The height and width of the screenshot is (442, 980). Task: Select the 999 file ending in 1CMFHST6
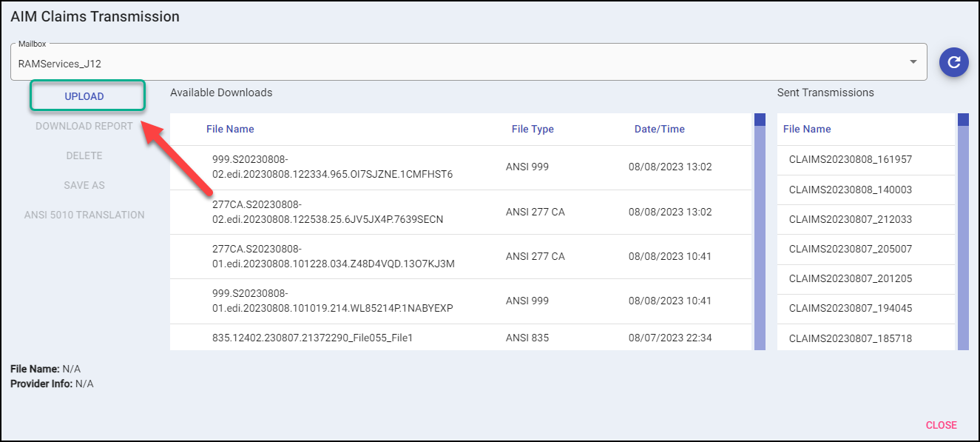pos(332,167)
